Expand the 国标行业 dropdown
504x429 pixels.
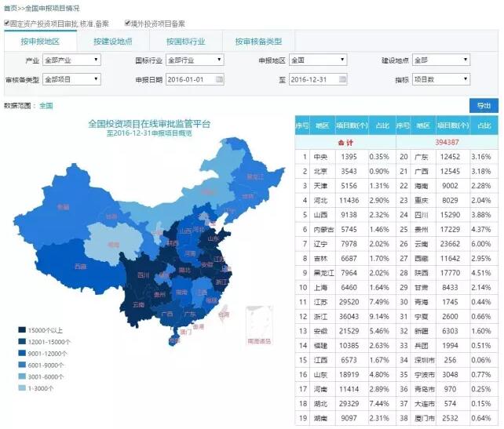[194, 60]
